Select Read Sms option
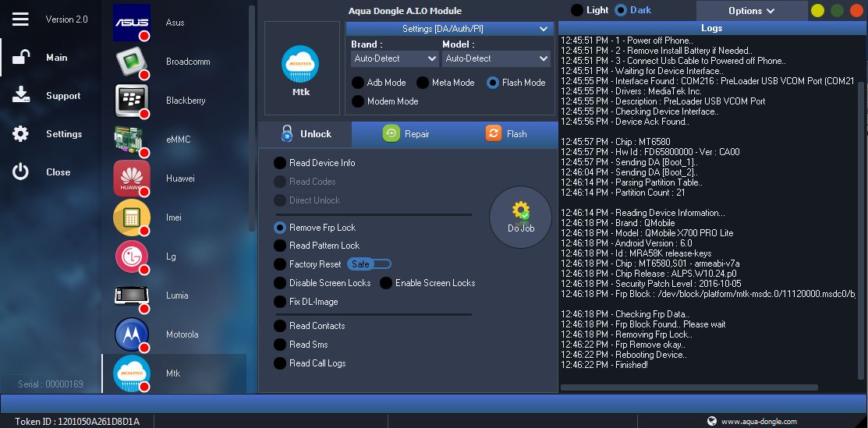The width and height of the screenshot is (868, 428). pos(280,345)
